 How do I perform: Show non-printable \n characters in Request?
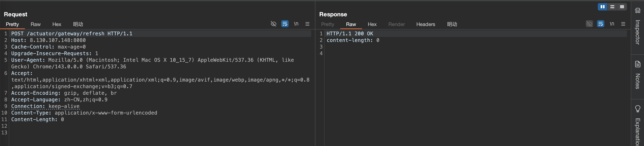296,24
